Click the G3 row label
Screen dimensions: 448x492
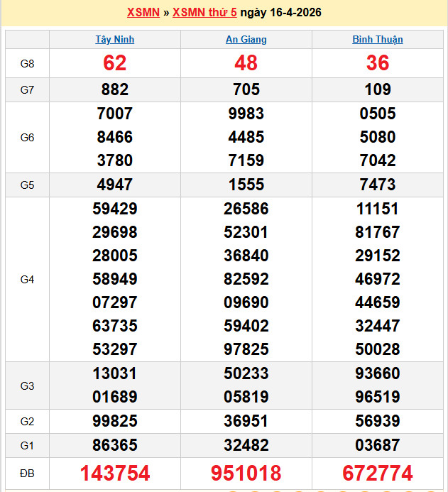27,386
